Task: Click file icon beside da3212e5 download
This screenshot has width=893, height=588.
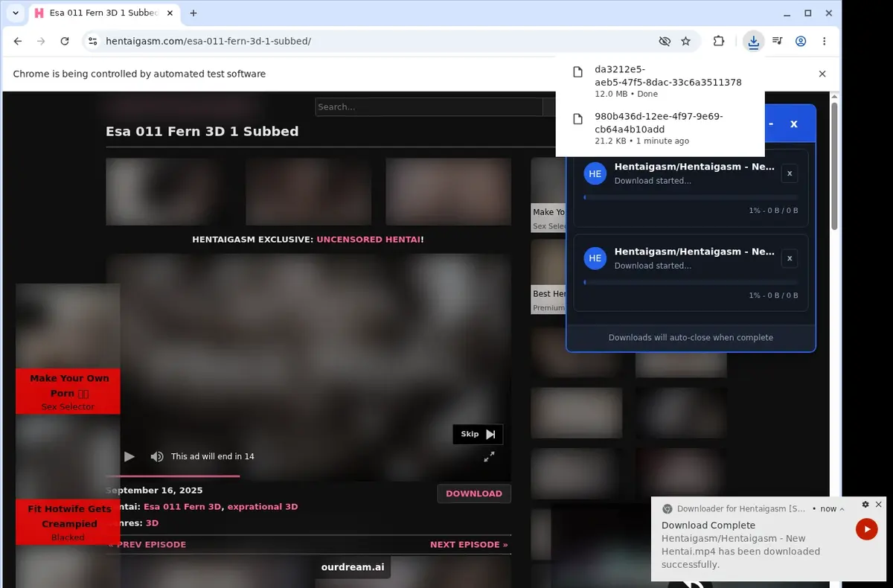Action: pyautogui.click(x=577, y=71)
